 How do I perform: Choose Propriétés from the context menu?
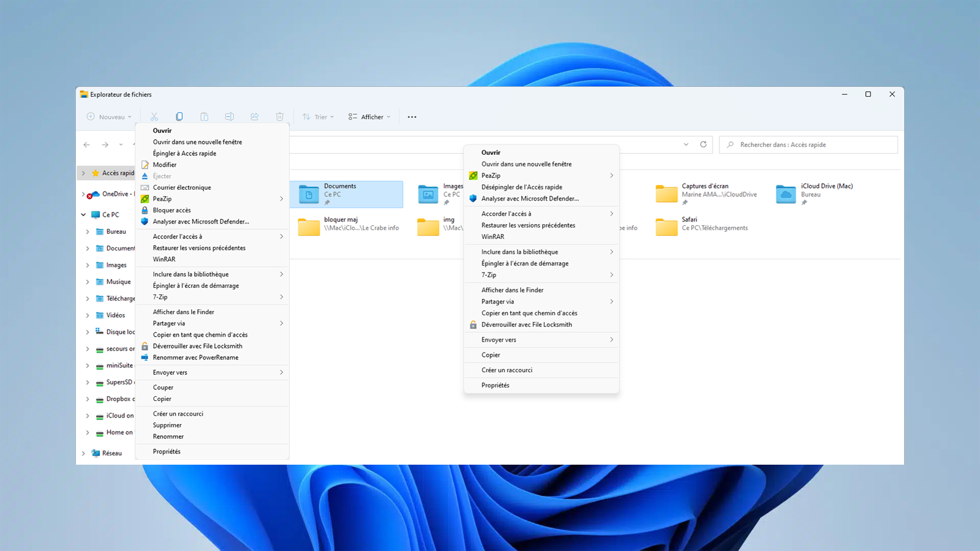[495, 385]
